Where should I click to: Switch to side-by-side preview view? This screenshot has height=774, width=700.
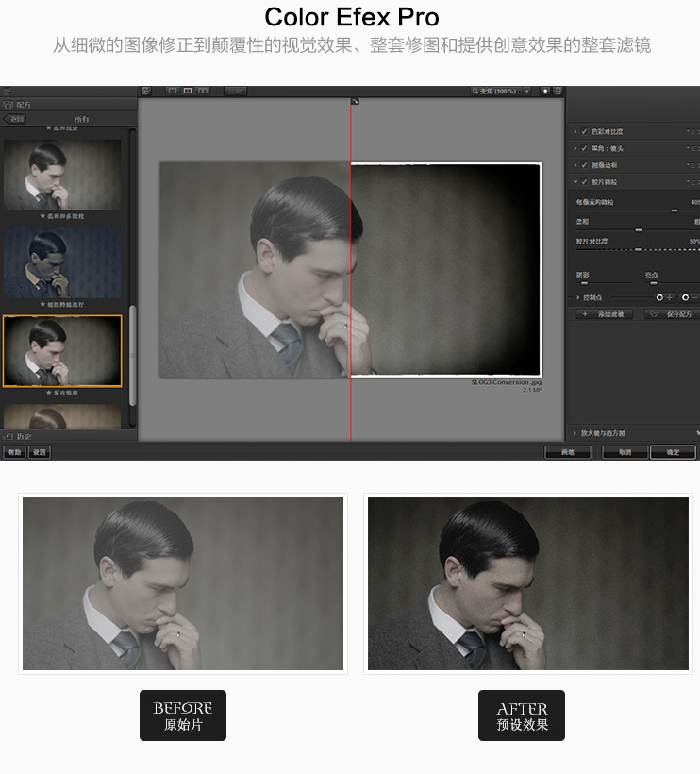203,91
